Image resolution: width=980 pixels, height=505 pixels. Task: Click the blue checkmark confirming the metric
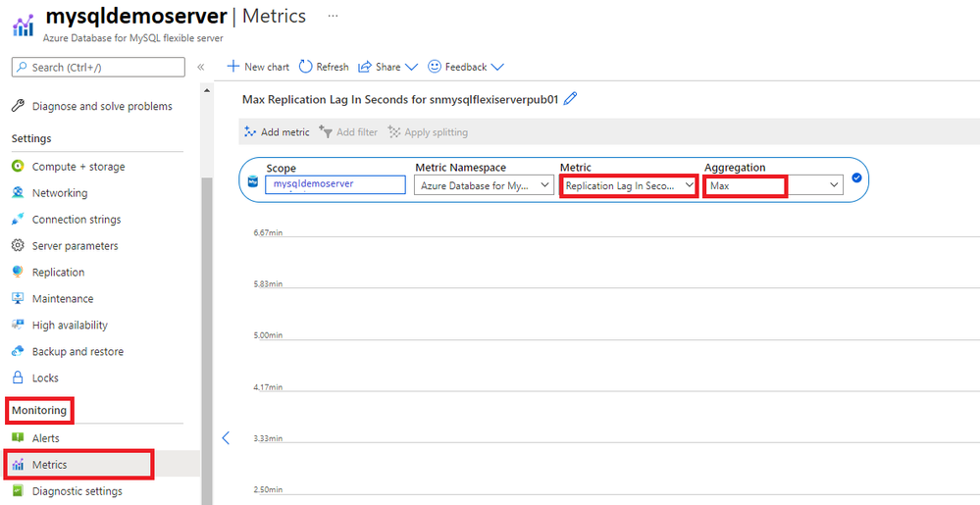(856, 178)
